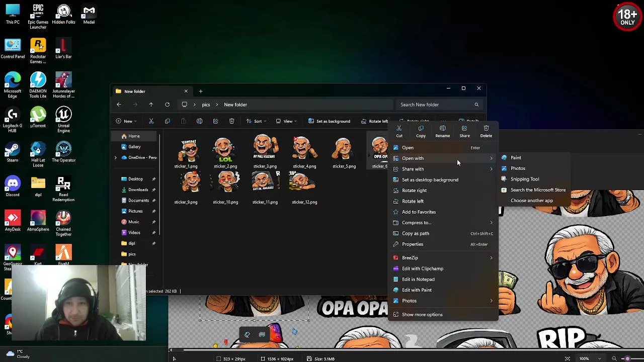The image size is (644, 362).
Task: Cut using the Explorer toolbar scissors icon
Action: (x=151, y=121)
